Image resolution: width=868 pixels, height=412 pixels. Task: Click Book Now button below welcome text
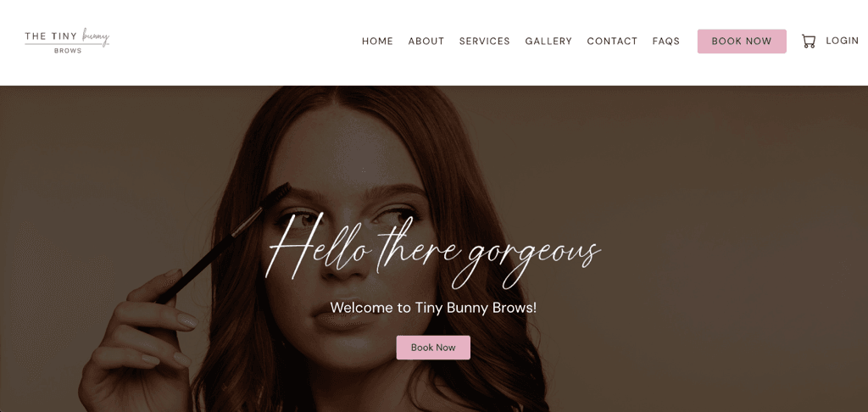[x=433, y=348]
